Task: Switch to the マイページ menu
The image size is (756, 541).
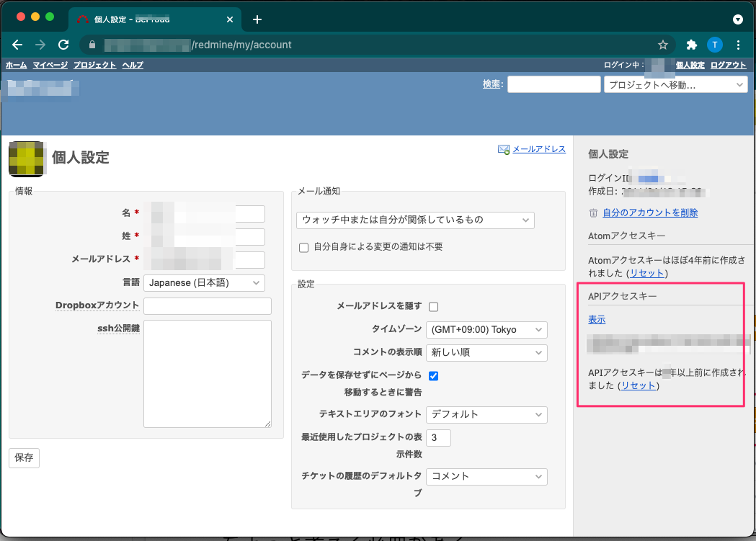Action: coord(50,64)
